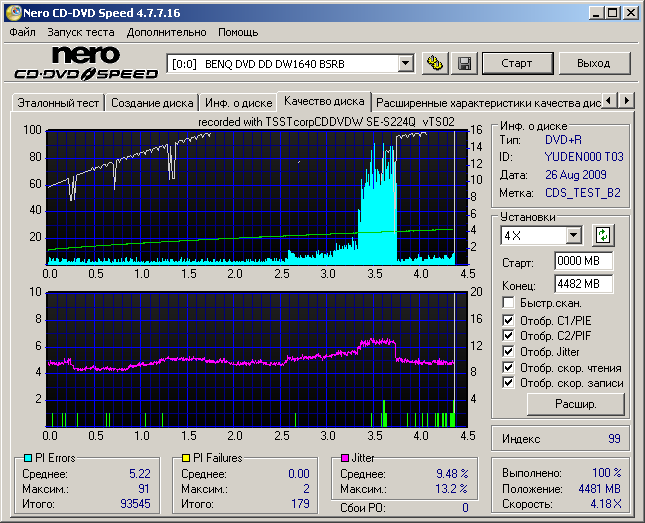The width and height of the screenshot is (645, 523).
Task: Click the Выполнено 100 % value
Action: pos(607,473)
